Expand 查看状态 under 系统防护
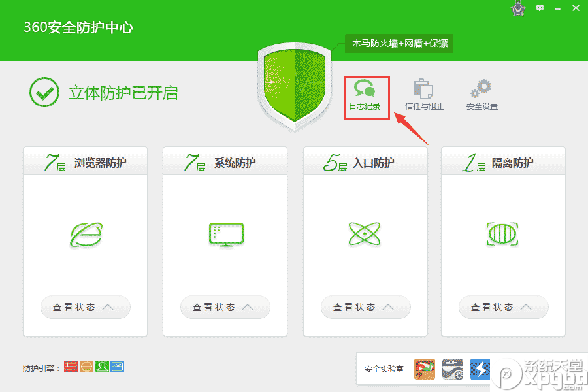Viewport: 588px width, 392px height. tap(225, 307)
